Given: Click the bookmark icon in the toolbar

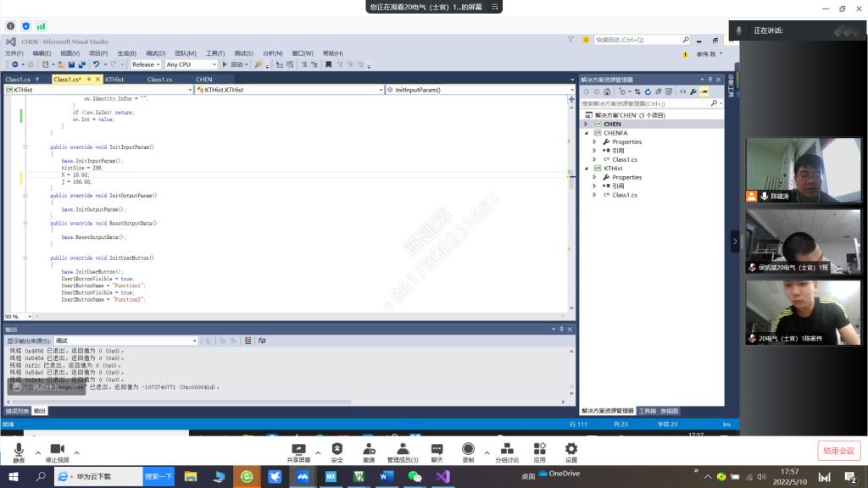Looking at the screenshot, I should [259, 64].
